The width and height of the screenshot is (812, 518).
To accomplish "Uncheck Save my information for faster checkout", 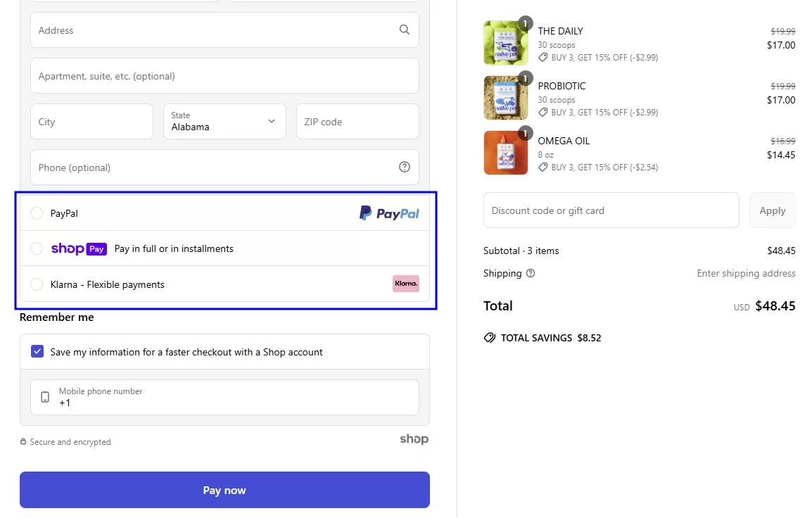I will 37,351.
